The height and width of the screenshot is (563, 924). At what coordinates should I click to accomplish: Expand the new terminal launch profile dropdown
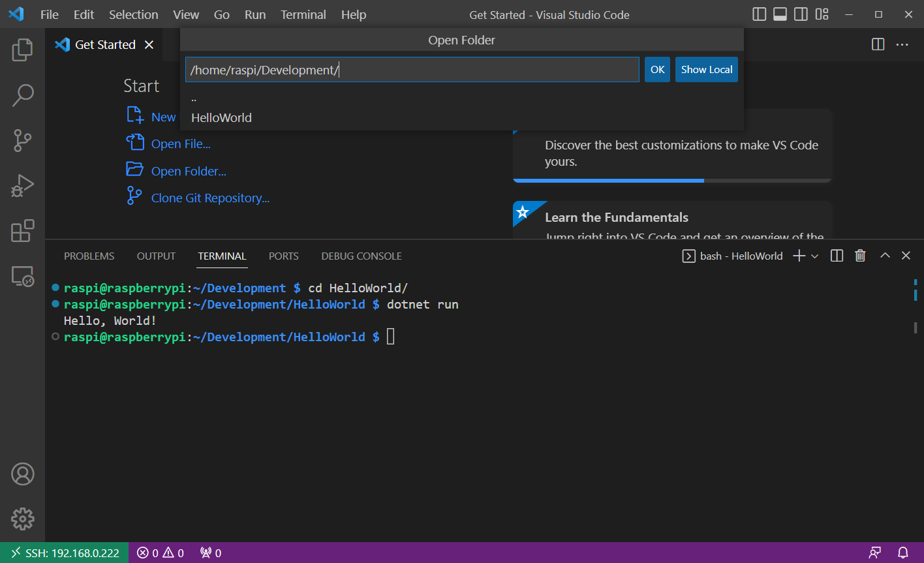coord(815,256)
